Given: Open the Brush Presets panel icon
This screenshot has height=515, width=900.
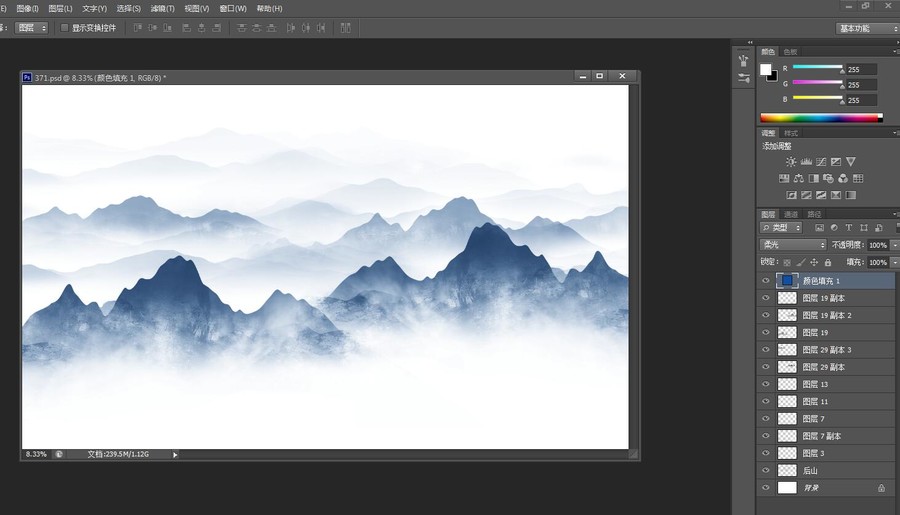Looking at the screenshot, I should (744, 61).
